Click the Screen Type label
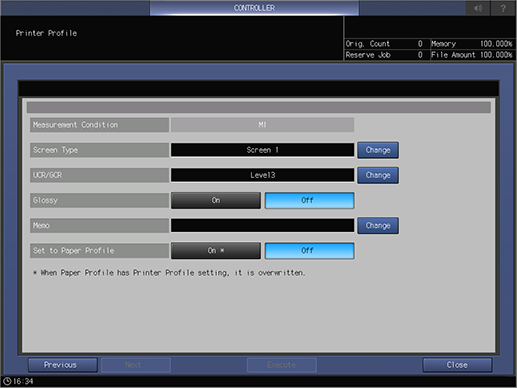The height and width of the screenshot is (388, 517). click(99, 150)
